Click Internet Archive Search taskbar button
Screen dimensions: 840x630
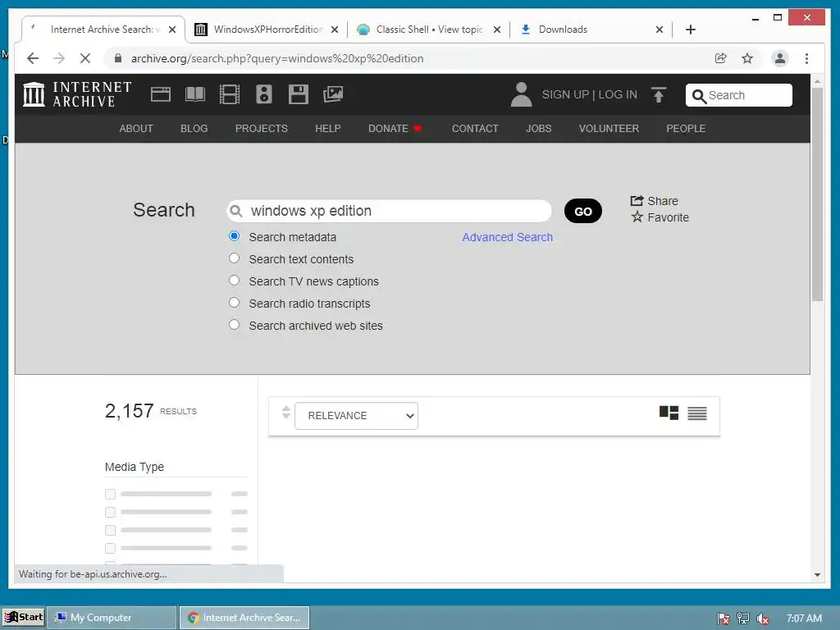pos(244,618)
